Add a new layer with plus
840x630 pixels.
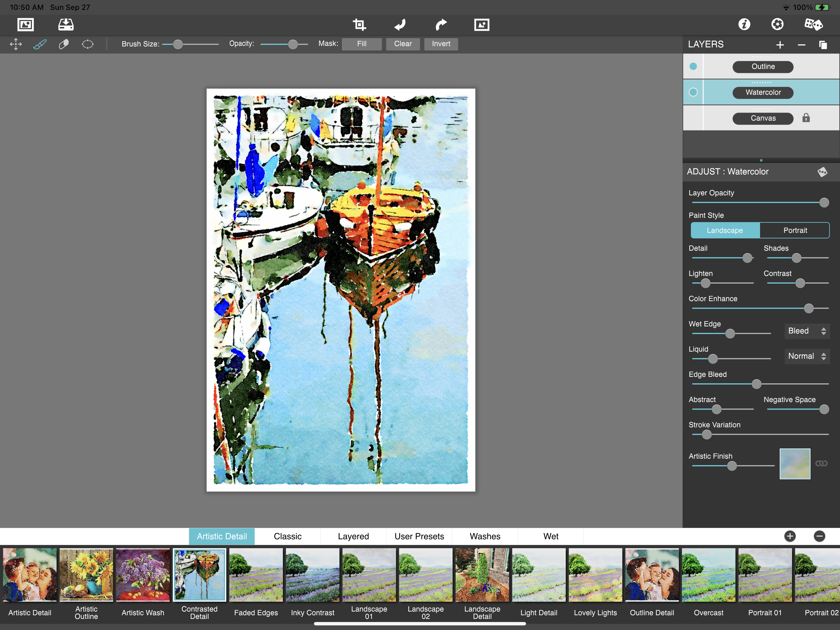(780, 45)
